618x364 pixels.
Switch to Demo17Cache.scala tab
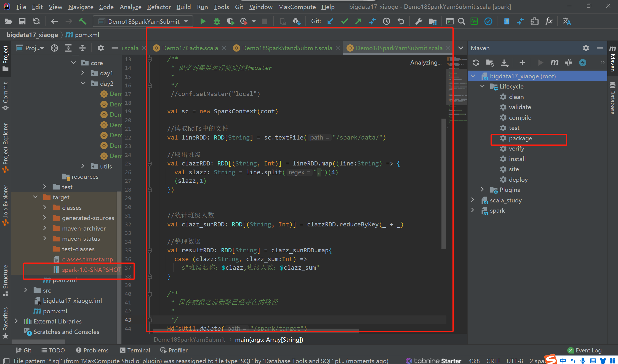click(x=190, y=48)
